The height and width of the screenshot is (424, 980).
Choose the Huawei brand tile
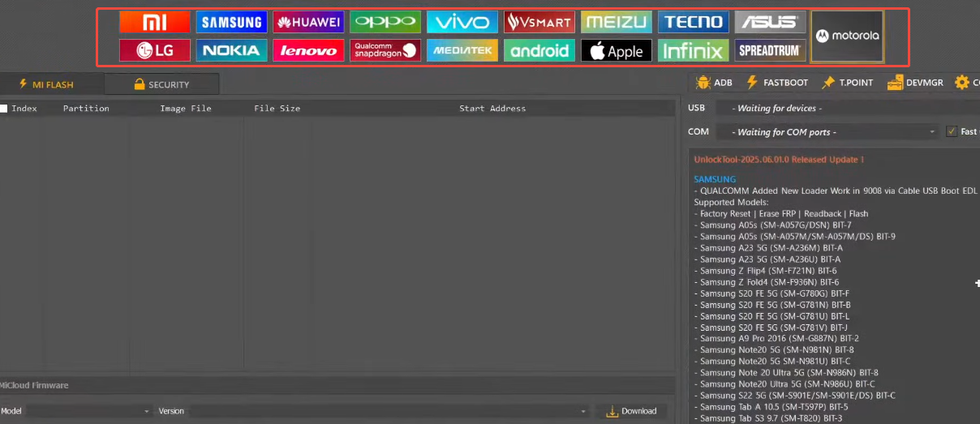coord(308,22)
